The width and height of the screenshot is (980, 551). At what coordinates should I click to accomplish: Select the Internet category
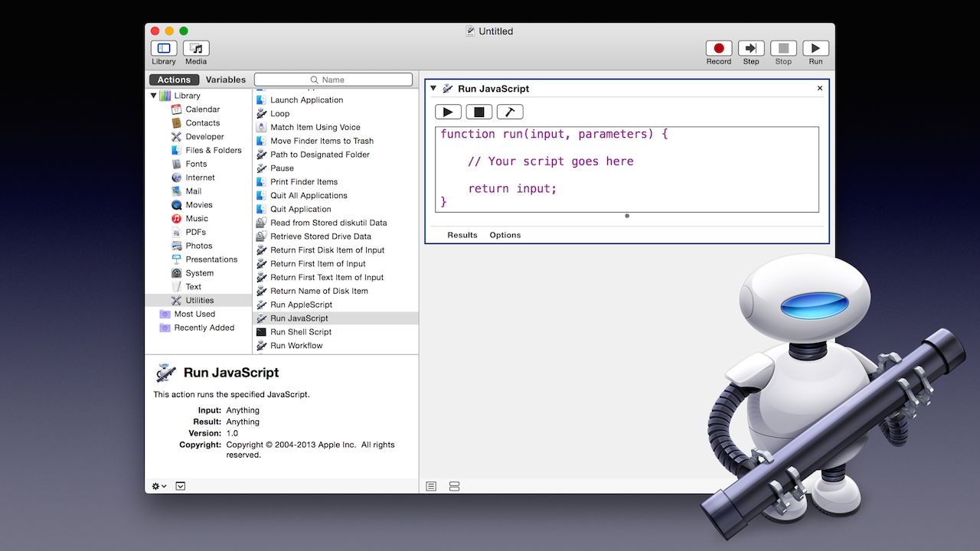click(200, 178)
